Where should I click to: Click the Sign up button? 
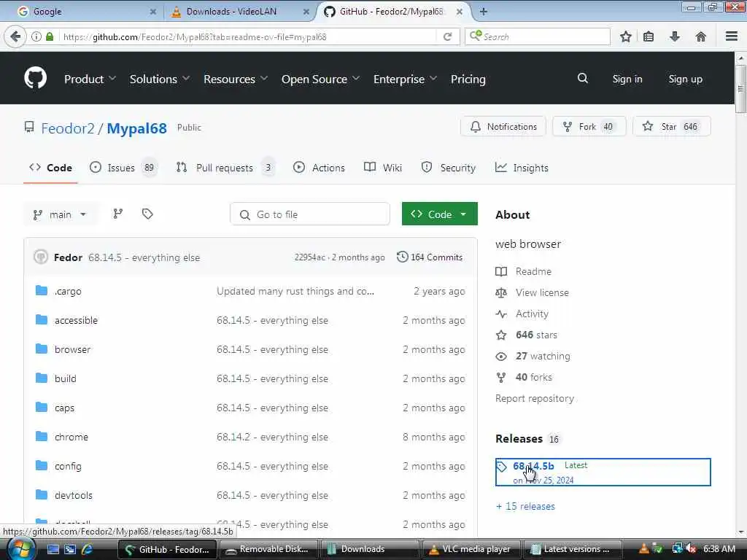[685, 79]
